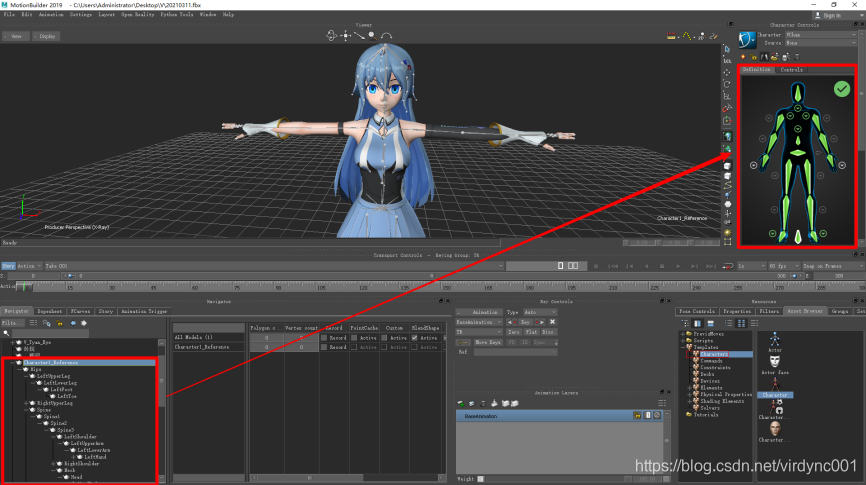Screen dimensions: 866x485
Task: Click the list view icon in Navigator toolbar
Action: point(34,323)
